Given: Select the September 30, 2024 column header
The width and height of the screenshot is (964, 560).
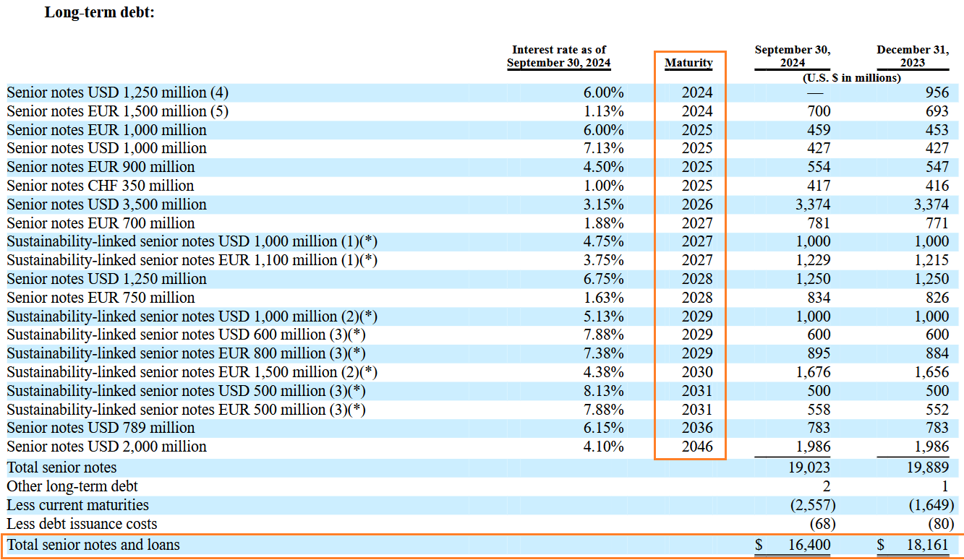Looking at the screenshot, I should point(792,56).
